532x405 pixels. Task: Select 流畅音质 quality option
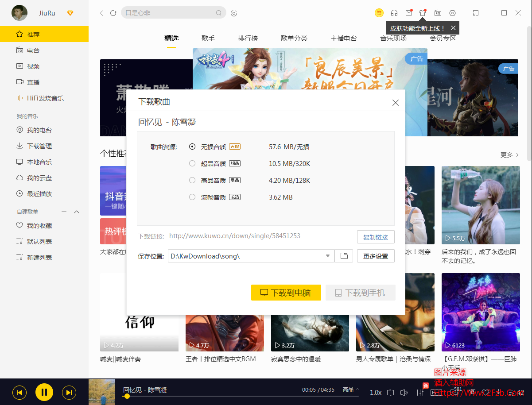click(x=192, y=197)
